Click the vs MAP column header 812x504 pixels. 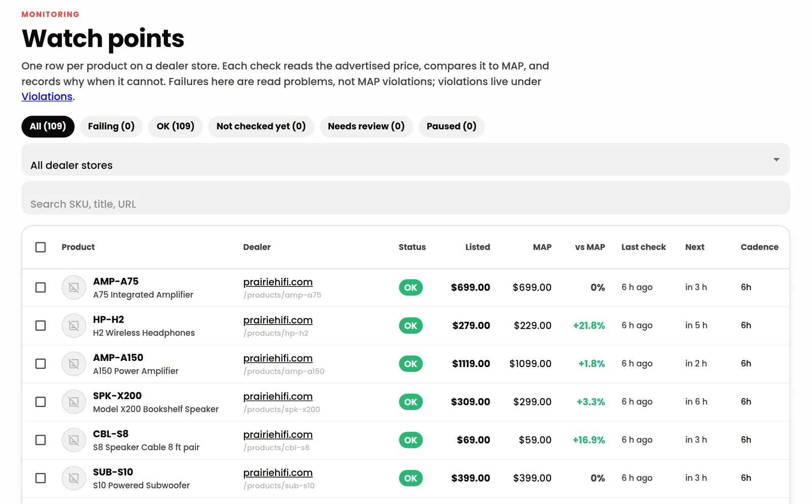click(590, 247)
